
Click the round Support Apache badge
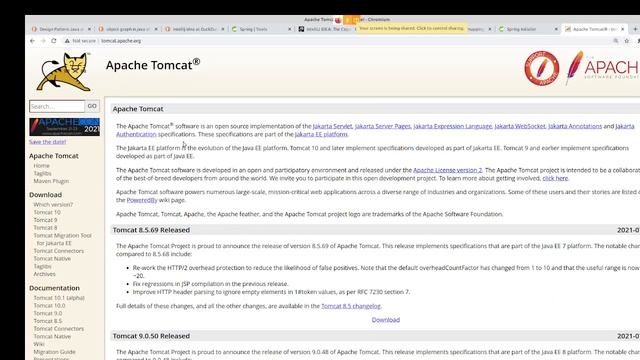click(542, 68)
